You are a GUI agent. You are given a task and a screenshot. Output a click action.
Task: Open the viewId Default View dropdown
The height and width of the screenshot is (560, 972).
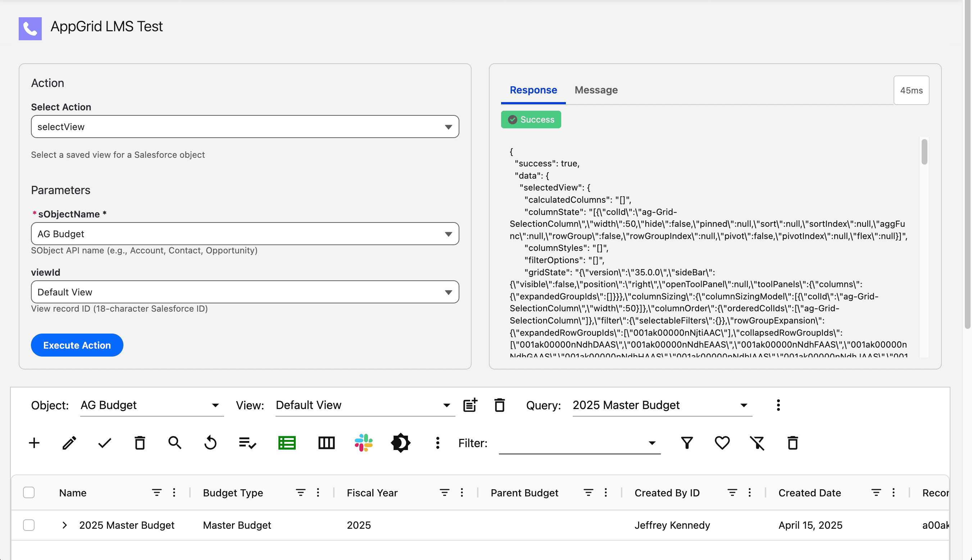245,292
